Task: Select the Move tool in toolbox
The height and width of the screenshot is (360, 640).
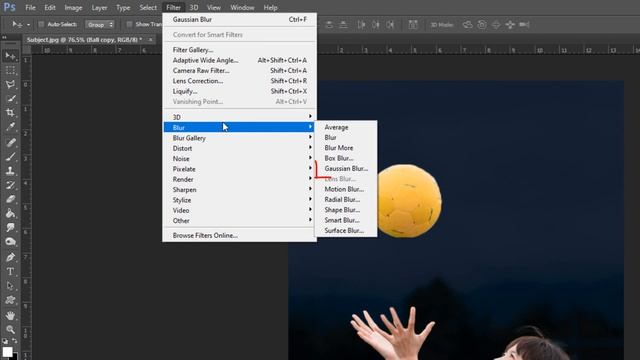Action: coord(10,56)
